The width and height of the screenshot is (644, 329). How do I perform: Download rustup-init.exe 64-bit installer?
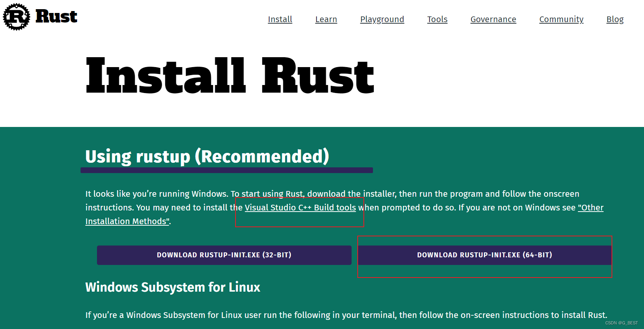coord(484,255)
